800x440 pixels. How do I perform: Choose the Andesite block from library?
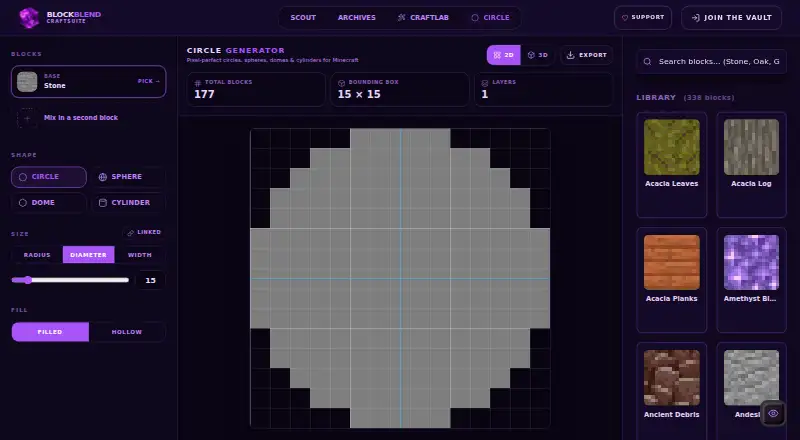tap(751, 391)
